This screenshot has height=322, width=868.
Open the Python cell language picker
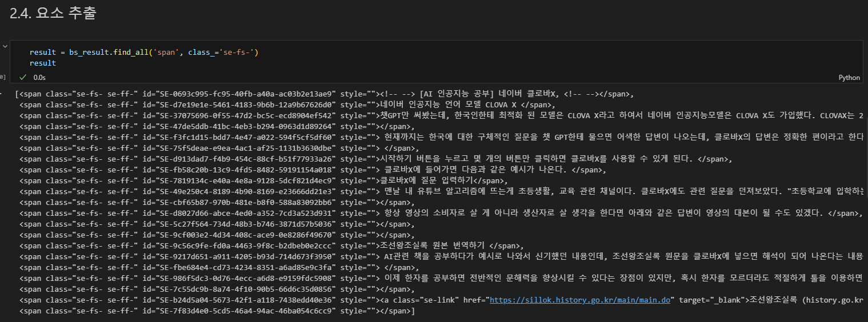(849, 78)
